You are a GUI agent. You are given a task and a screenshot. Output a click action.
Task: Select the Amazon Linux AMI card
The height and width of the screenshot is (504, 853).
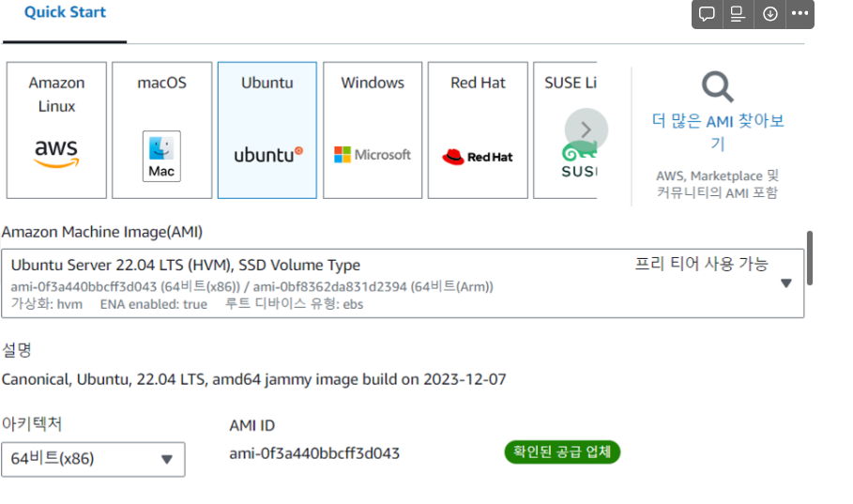[56, 130]
